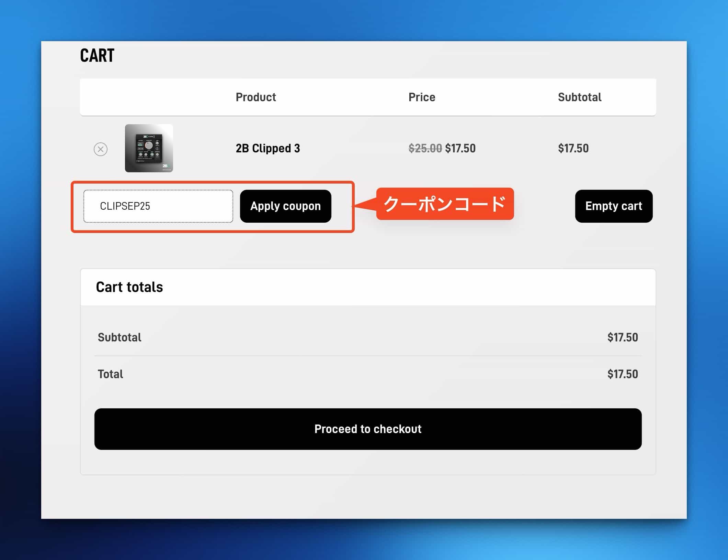Click the red クーポンコード annotation label

(x=445, y=204)
